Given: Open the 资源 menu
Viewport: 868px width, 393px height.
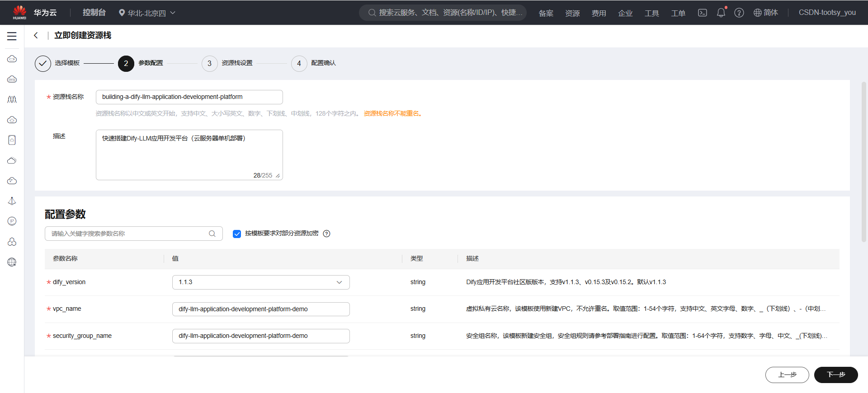Looking at the screenshot, I should (572, 13).
